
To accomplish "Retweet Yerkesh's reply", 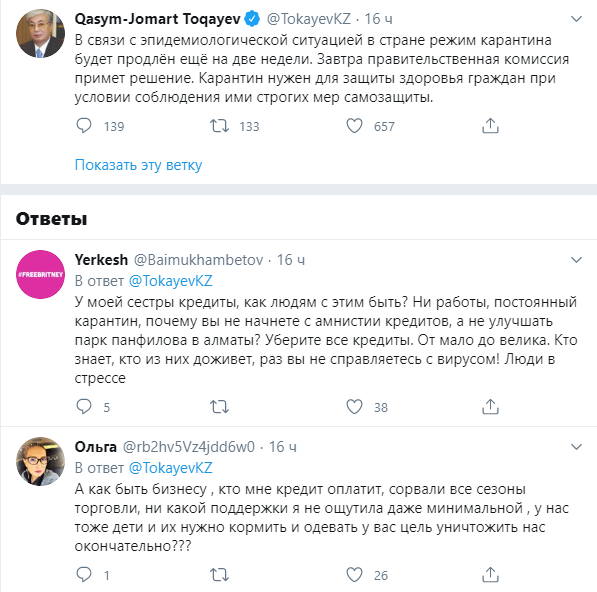I will pyautogui.click(x=219, y=407).
